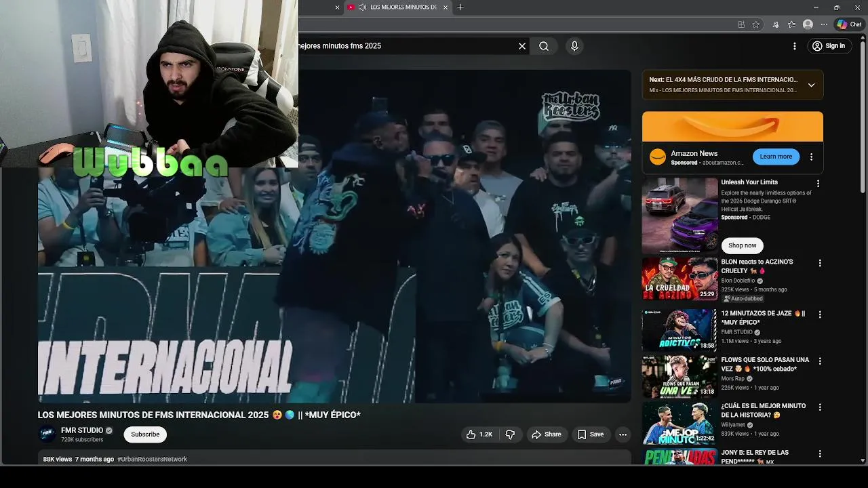Open 12 MINUTAZOS DE JAZE title link

762,318
